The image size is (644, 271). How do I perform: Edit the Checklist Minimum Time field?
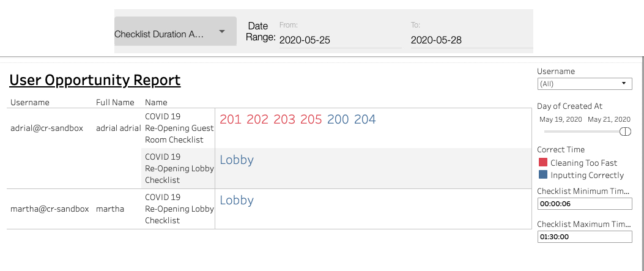584,204
